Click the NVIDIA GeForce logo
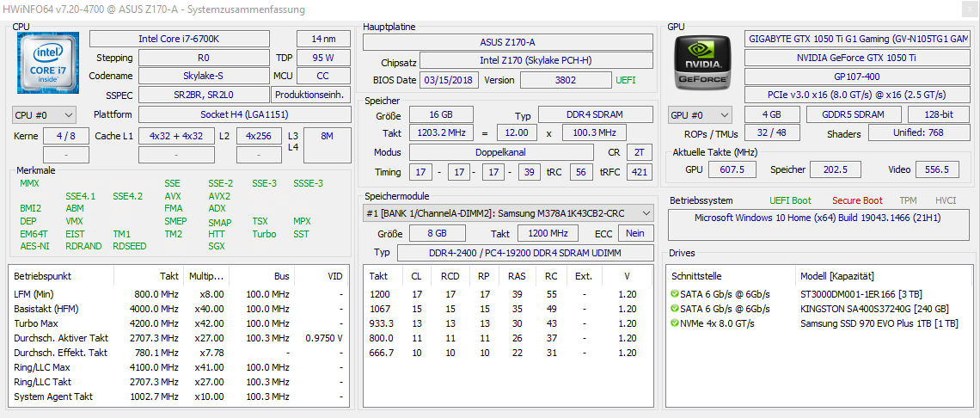980x418 pixels. [701, 63]
